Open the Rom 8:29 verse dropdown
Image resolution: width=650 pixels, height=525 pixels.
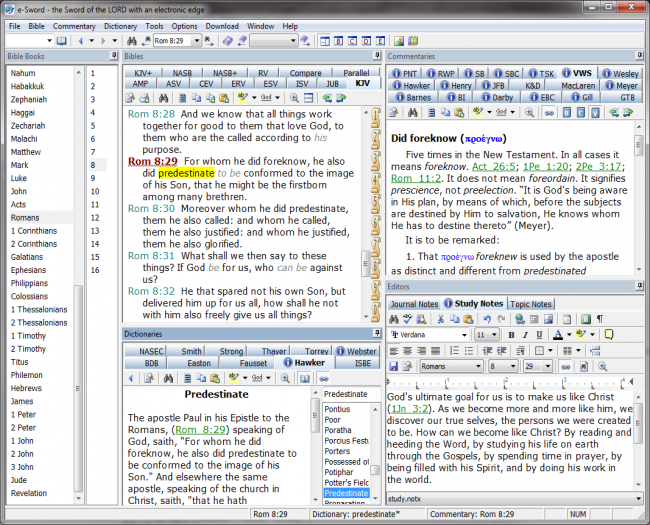197,41
